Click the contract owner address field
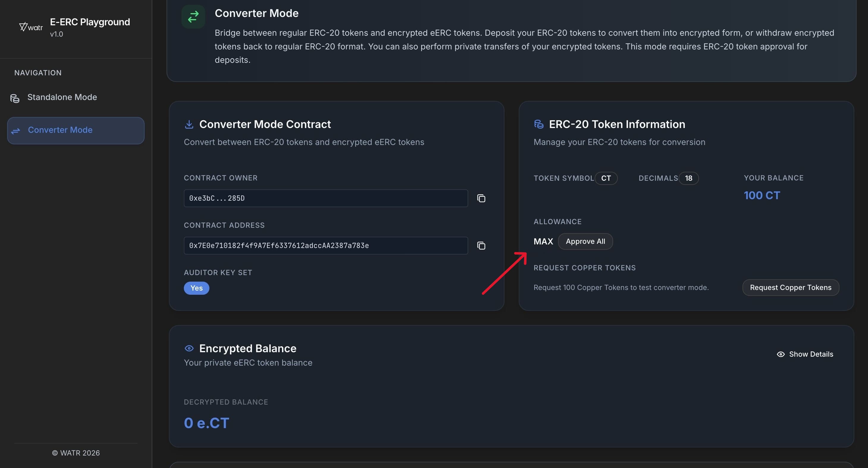Image resolution: width=868 pixels, height=468 pixels. click(325, 198)
